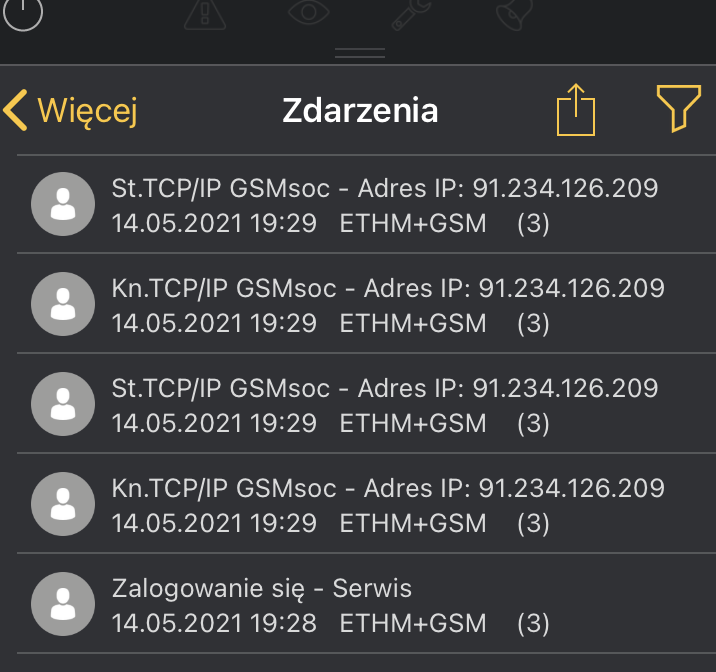Tap the Zdarzenia title header
Image resolution: width=716 pixels, height=672 pixels.
[360, 110]
